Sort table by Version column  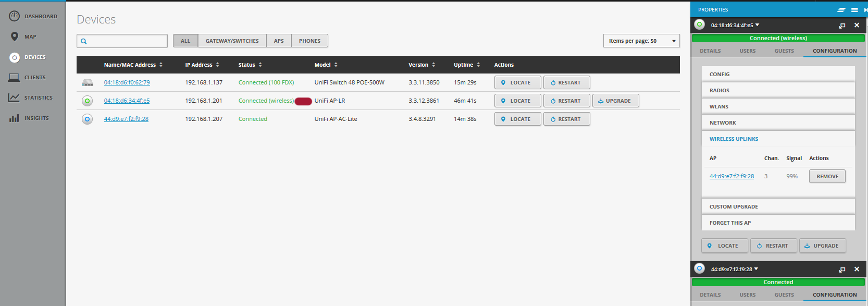(422, 65)
